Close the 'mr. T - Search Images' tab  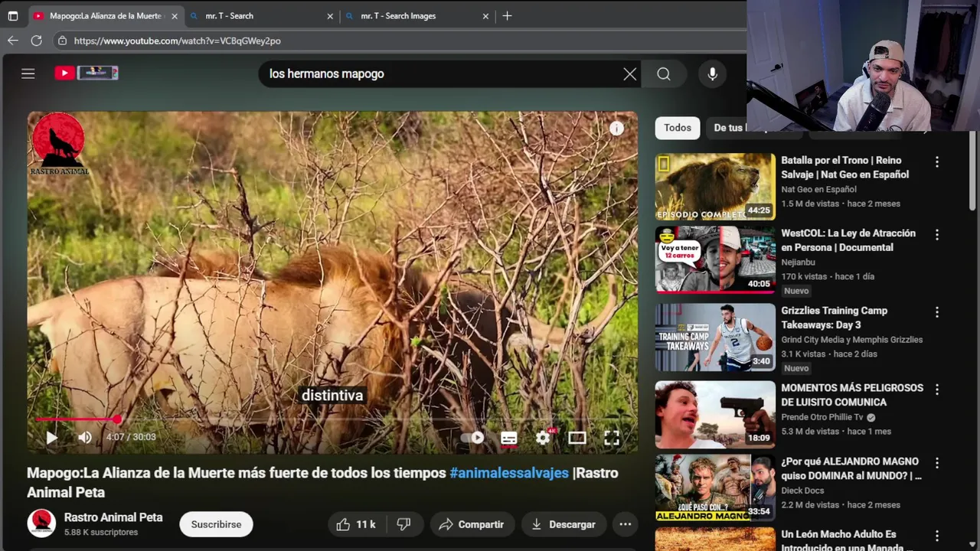click(x=485, y=16)
